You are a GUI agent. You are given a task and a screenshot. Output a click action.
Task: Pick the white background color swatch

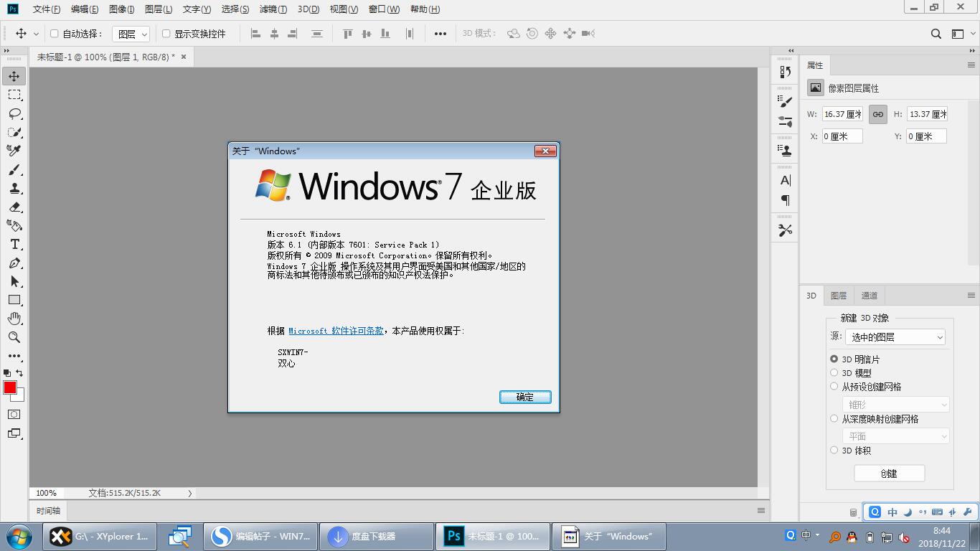(21, 396)
